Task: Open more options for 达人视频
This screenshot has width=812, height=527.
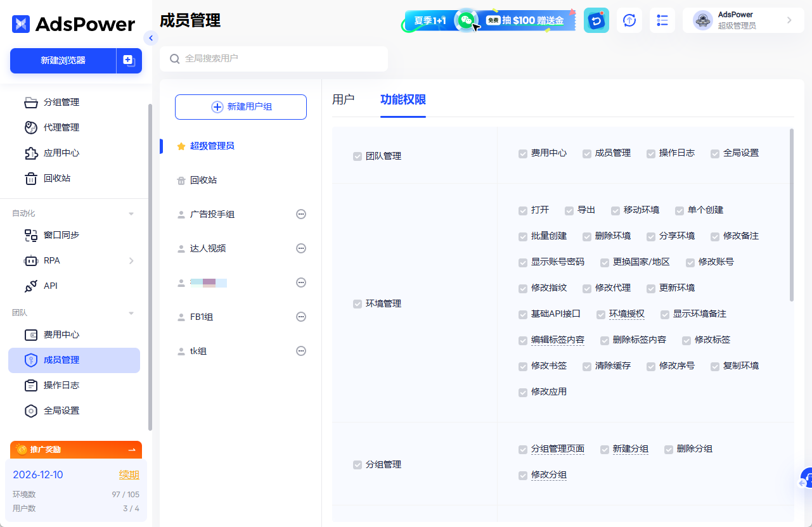Action: coord(302,248)
